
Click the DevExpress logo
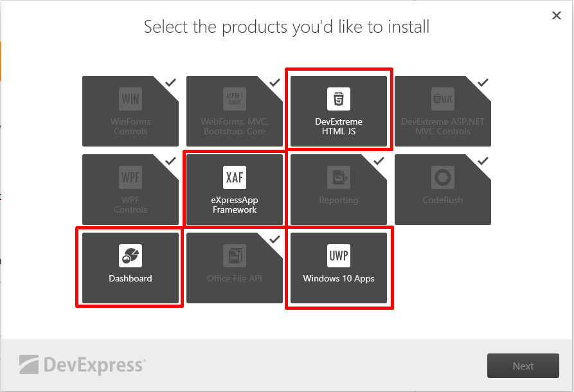point(83,364)
